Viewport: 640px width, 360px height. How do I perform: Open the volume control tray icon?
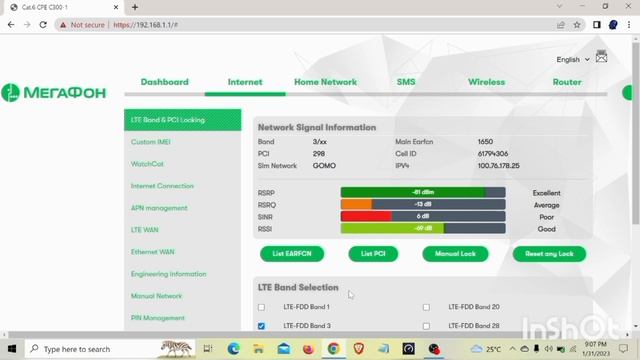(x=549, y=349)
